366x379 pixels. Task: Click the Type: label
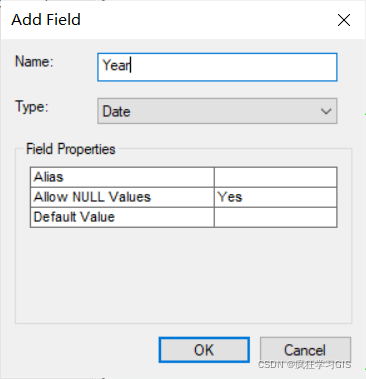pos(32,107)
